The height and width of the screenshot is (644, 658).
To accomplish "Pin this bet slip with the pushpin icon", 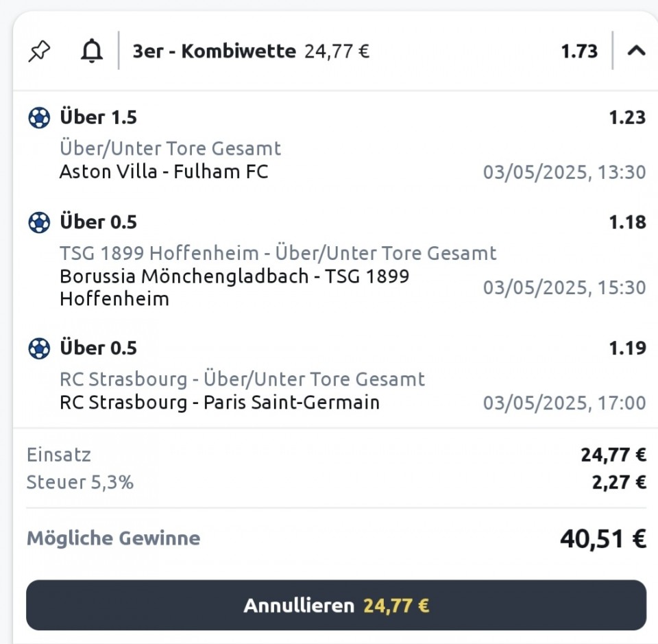I will click(39, 51).
